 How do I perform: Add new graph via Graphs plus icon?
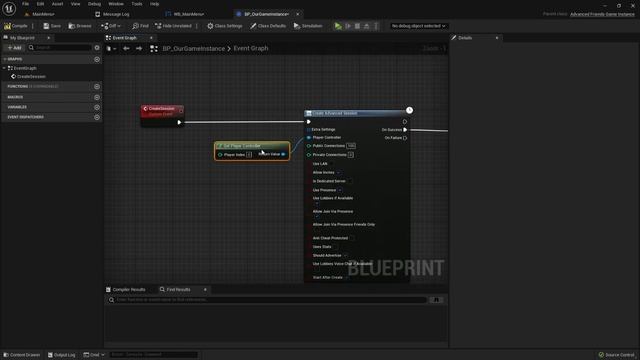pyautogui.click(x=97, y=59)
